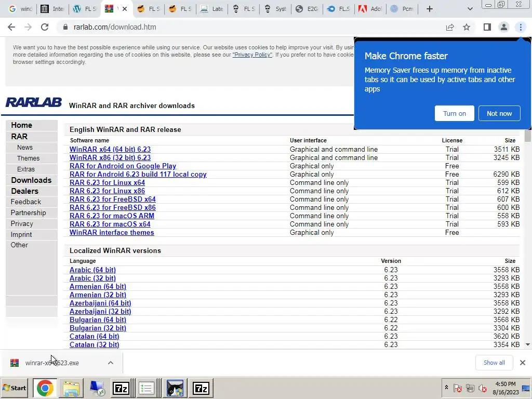Download Arabic (64 bit) version

[x=92, y=270]
